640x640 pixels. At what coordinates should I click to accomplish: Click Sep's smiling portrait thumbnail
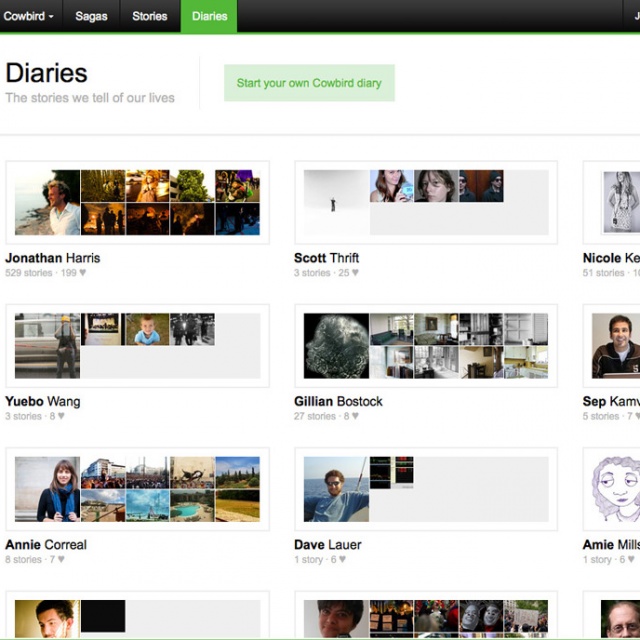coord(616,346)
